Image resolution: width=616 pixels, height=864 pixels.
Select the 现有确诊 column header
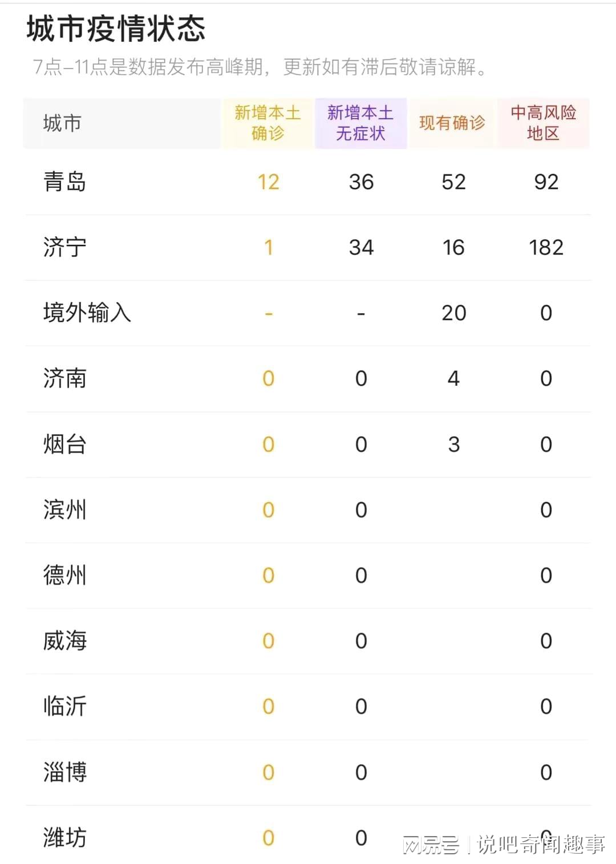(452, 123)
